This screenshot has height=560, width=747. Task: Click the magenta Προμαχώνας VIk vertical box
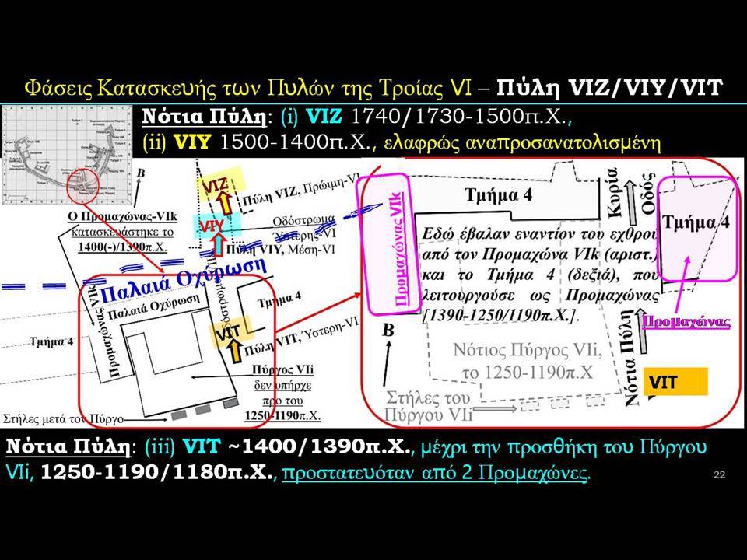pyautogui.click(x=388, y=245)
